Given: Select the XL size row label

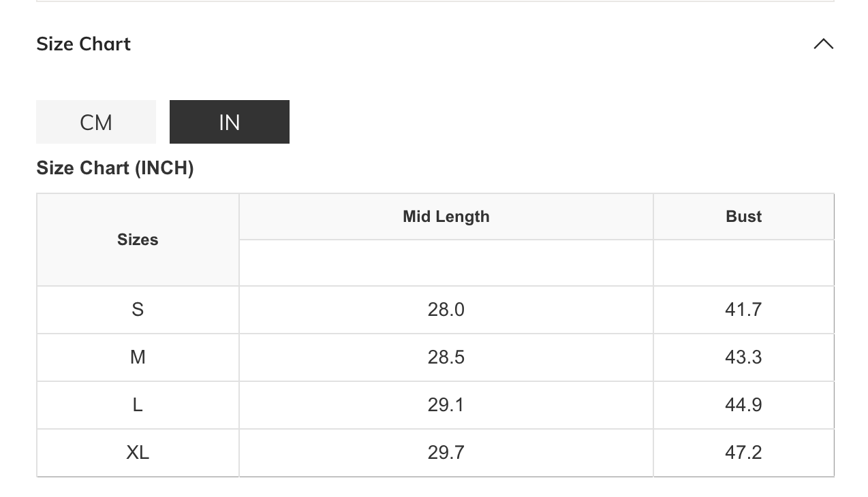Looking at the screenshot, I should pos(138,453).
